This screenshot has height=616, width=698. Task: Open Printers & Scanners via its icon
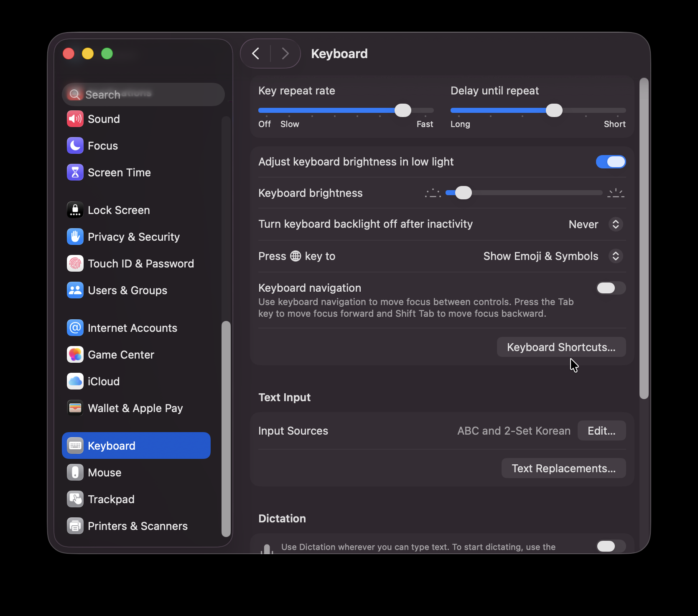75,526
